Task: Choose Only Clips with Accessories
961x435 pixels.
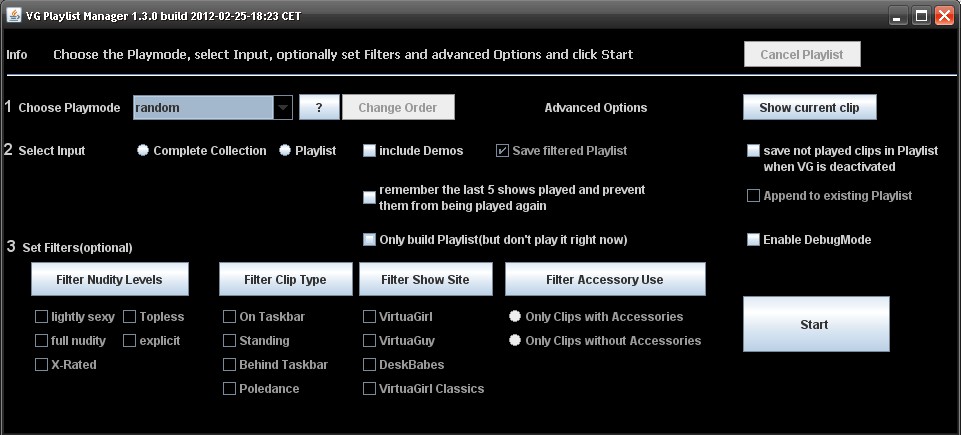Action: point(515,317)
